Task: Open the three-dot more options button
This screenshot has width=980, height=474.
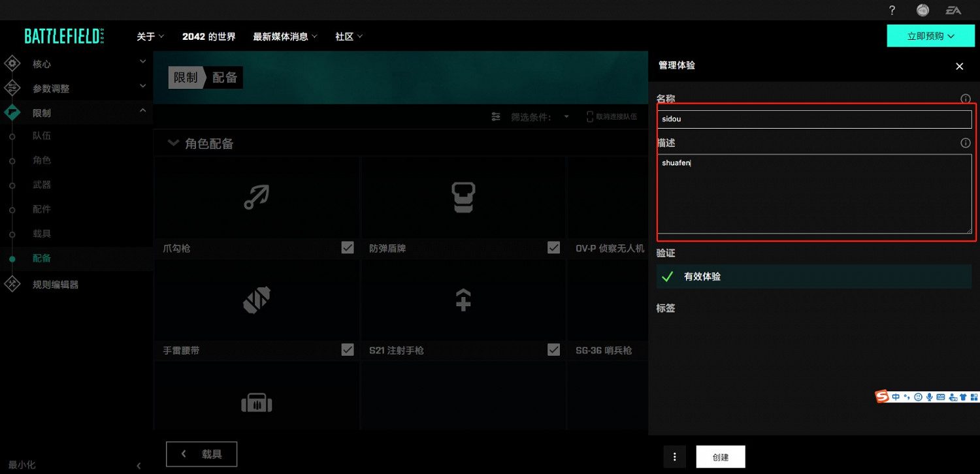Action: pos(675,457)
